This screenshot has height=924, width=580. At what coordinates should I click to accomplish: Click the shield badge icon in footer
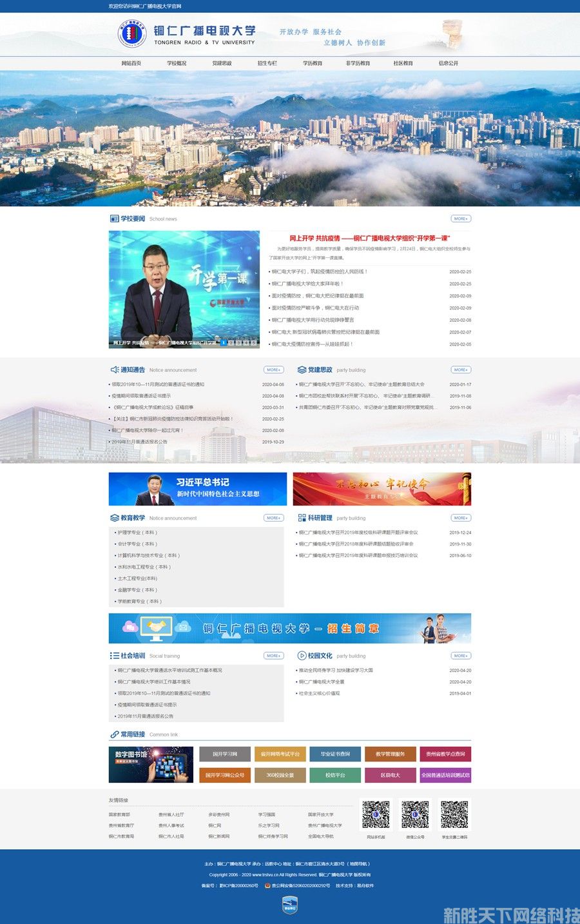[x=290, y=905]
